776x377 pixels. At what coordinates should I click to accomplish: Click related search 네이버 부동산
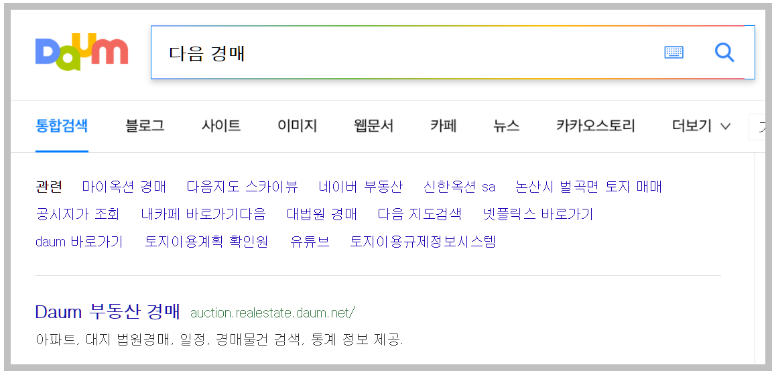coord(361,187)
